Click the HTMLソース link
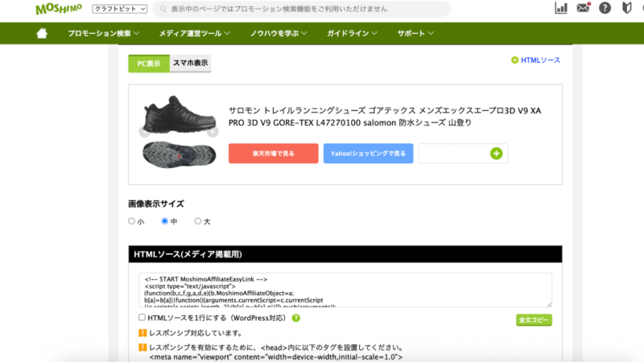The width and height of the screenshot is (644, 362). (x=540, y=60)
